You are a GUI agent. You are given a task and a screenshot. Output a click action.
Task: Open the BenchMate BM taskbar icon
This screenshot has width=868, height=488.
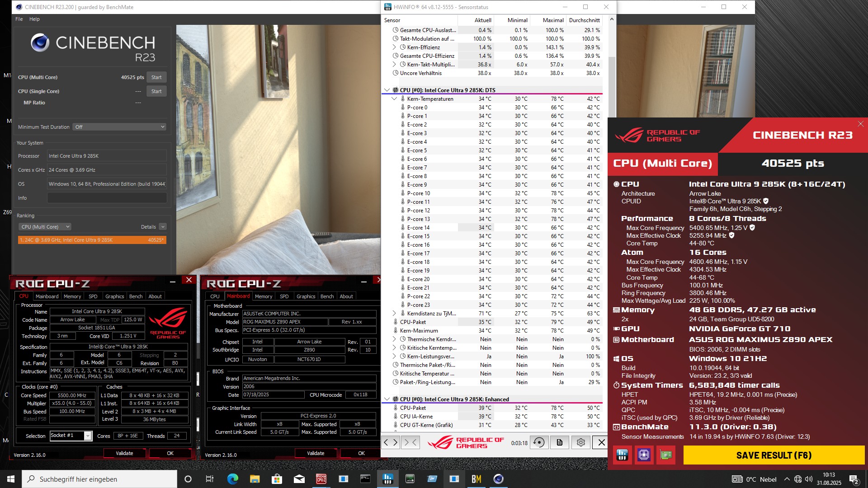coord(476,479)
